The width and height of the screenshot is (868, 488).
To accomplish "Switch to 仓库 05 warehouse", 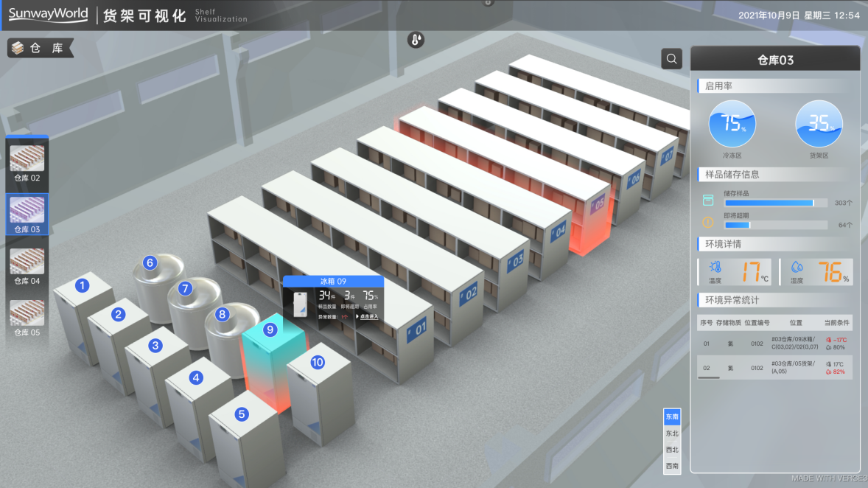I will tap(27, 318).
